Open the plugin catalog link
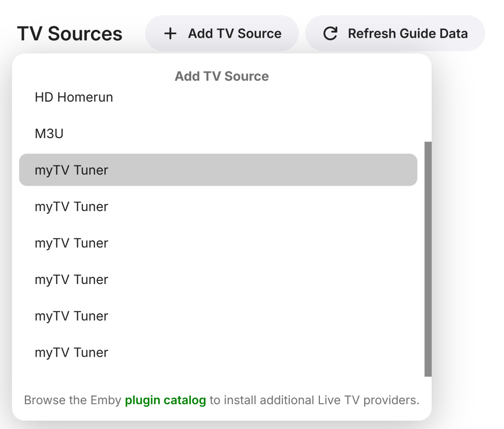 [165, 400]
